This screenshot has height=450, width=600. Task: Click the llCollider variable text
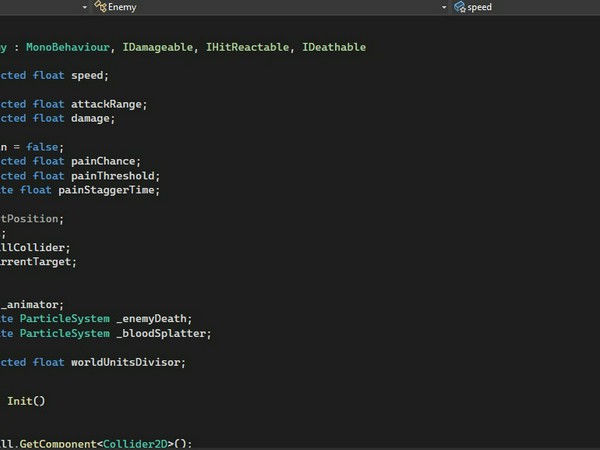pos(32,248)
